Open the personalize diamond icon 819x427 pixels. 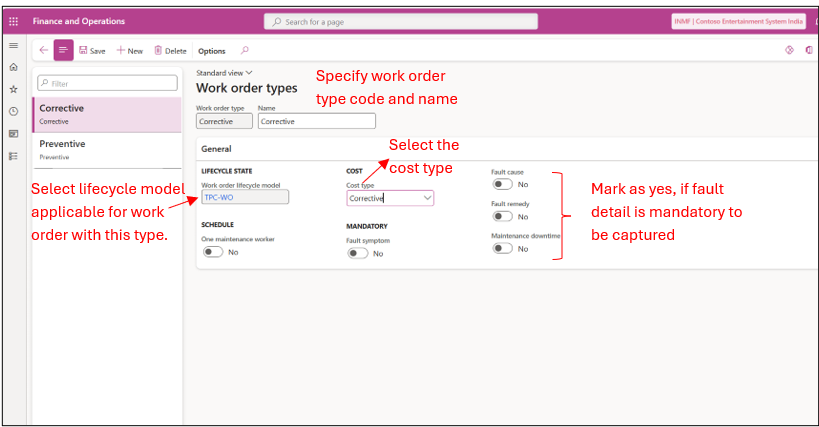point(789,50)
